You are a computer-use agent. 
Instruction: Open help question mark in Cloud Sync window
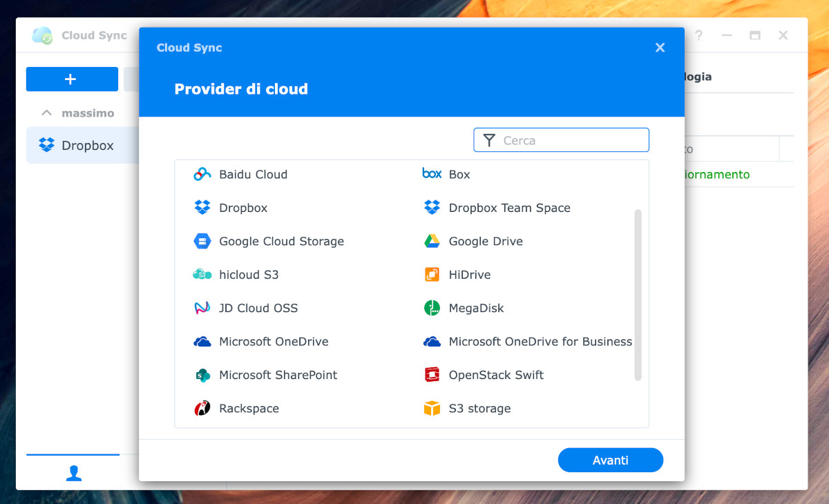[698, 35]
